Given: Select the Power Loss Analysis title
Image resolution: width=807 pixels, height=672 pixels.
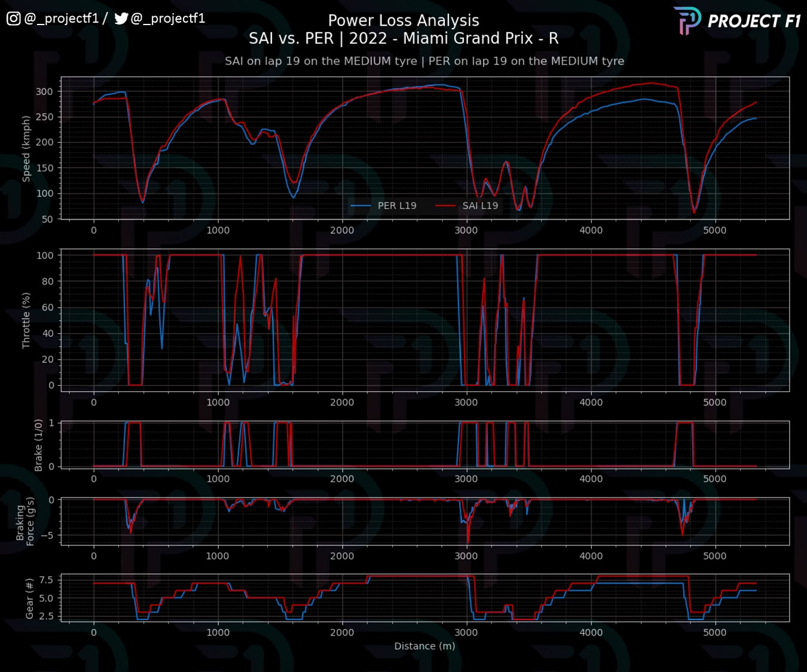Looking at the screenshot, I should click(x=403, y=20).
